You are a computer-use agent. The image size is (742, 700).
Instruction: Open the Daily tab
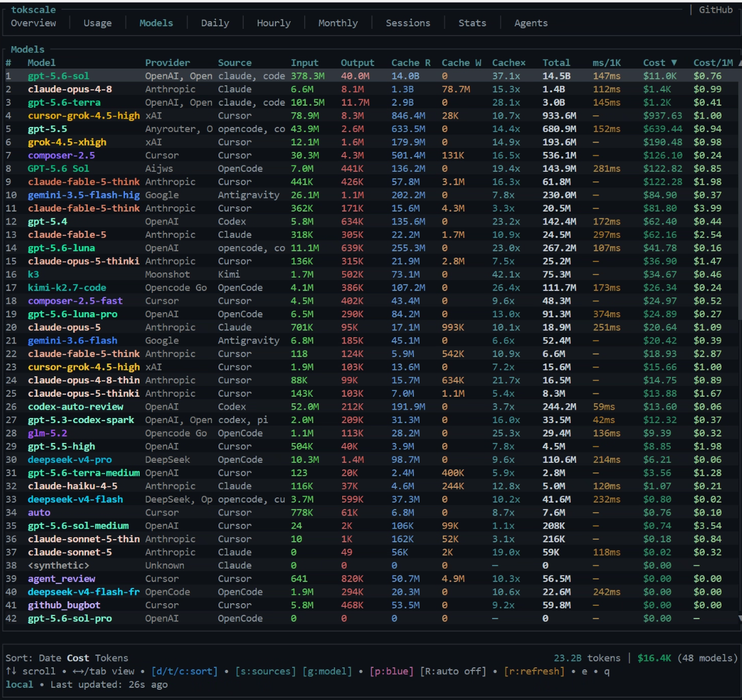215,23
